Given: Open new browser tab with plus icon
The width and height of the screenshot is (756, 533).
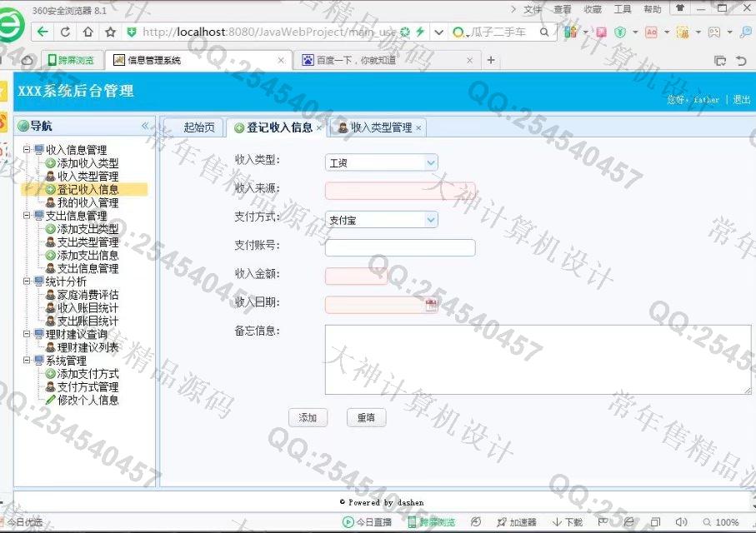Looking at the screenshot, I should click(491, 60).
